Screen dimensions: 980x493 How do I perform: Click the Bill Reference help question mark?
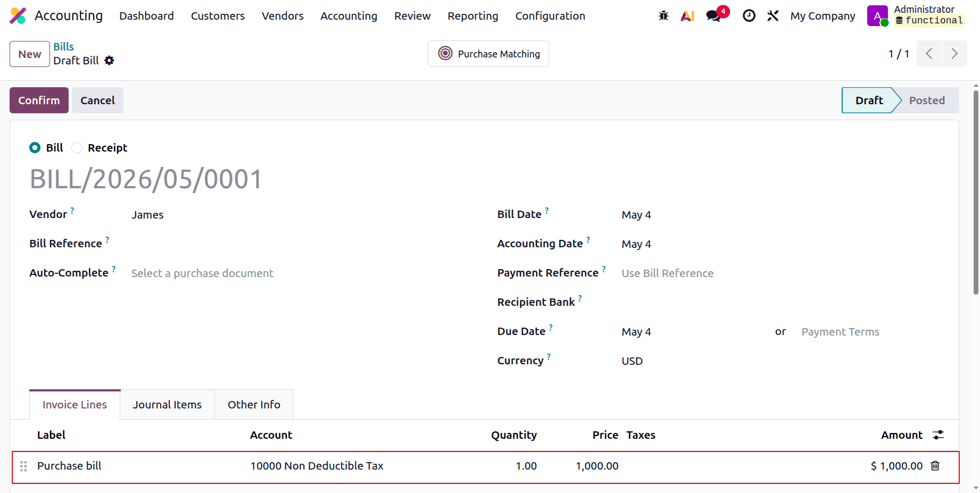click(x=107, y=240)
